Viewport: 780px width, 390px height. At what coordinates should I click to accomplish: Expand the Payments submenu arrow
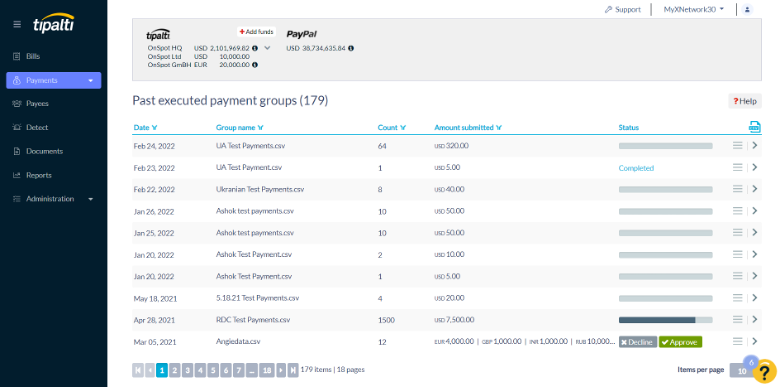(91, 81)
